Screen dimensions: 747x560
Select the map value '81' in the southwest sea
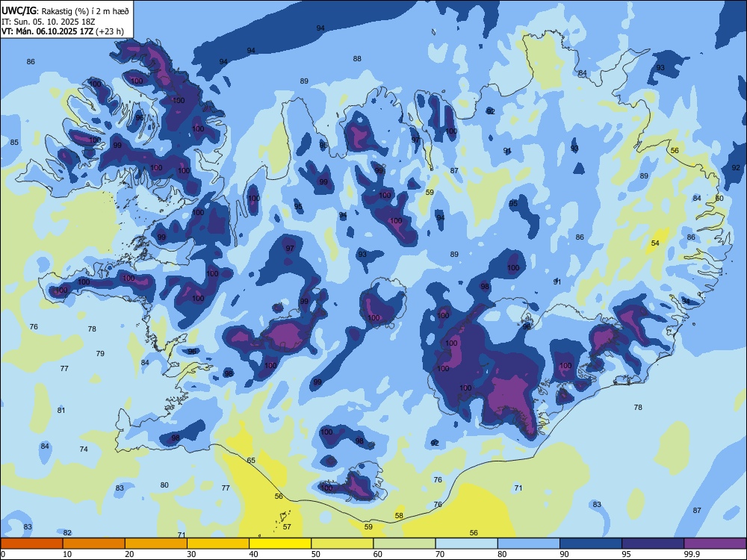click(61, 411)
